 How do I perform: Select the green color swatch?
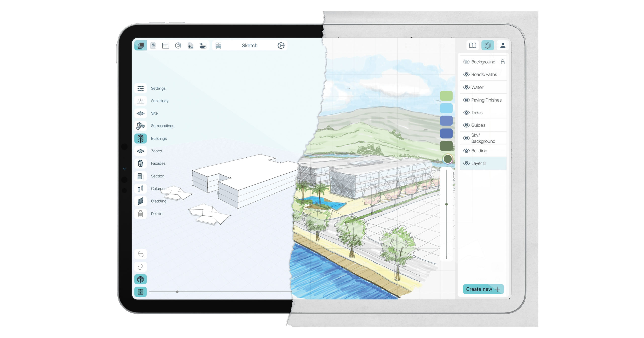click(x=446, y=96)
